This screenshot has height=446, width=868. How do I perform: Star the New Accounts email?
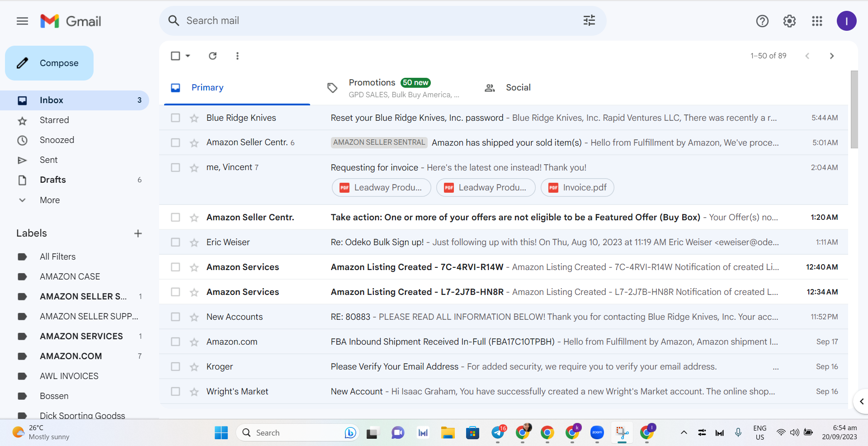(x=194, y=317)
